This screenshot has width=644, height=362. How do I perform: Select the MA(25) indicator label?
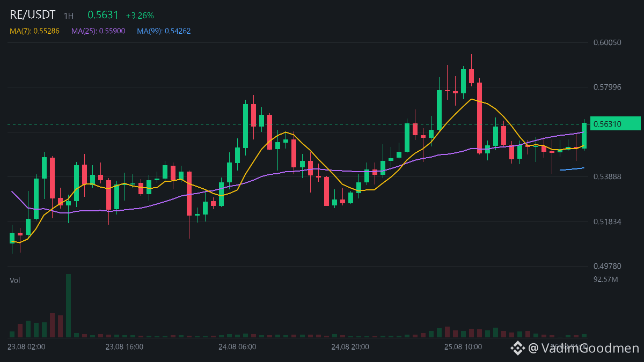click(x=98, y=31)
